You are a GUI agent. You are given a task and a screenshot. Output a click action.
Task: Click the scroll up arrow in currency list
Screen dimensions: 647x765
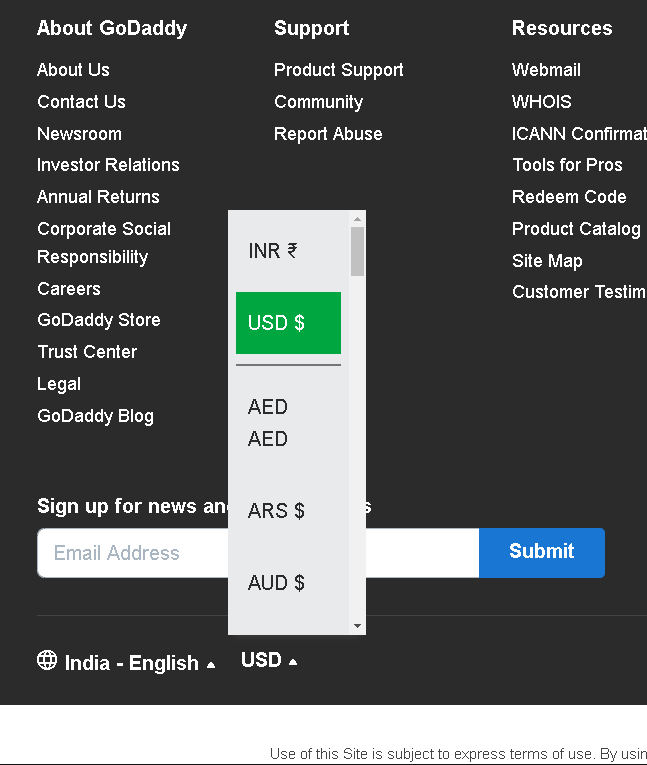coord(357,219)
